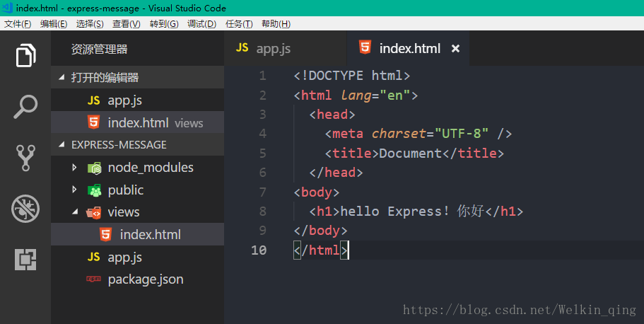The image size is (644, 324).
Task: Open the Extensions view in activity bar
Action: click(x=25, y=260)
